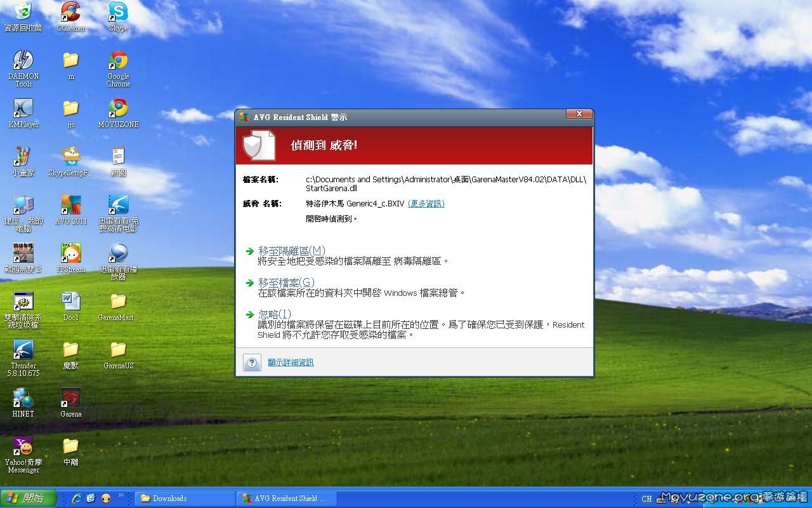Click the orange round-face quick launch icon
Screen dimensions: 812x508
tap(106, 498)
